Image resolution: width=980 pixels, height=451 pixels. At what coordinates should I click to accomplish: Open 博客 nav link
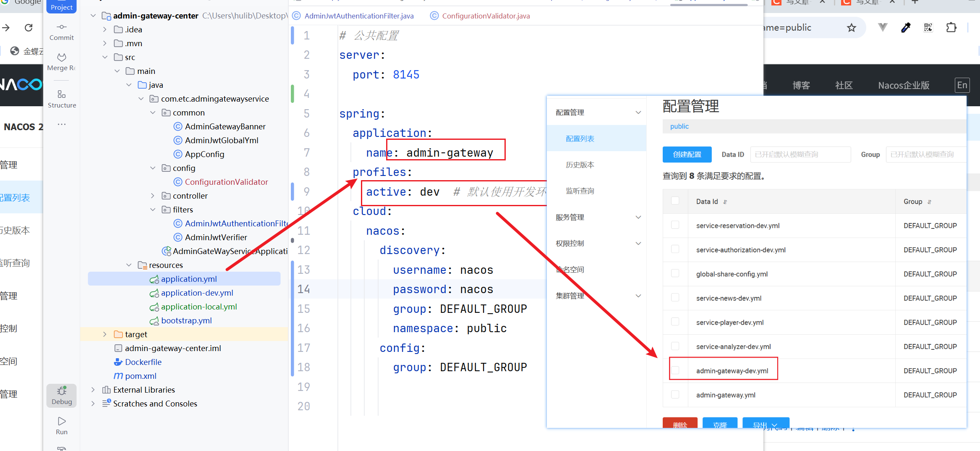click(801, 85)
